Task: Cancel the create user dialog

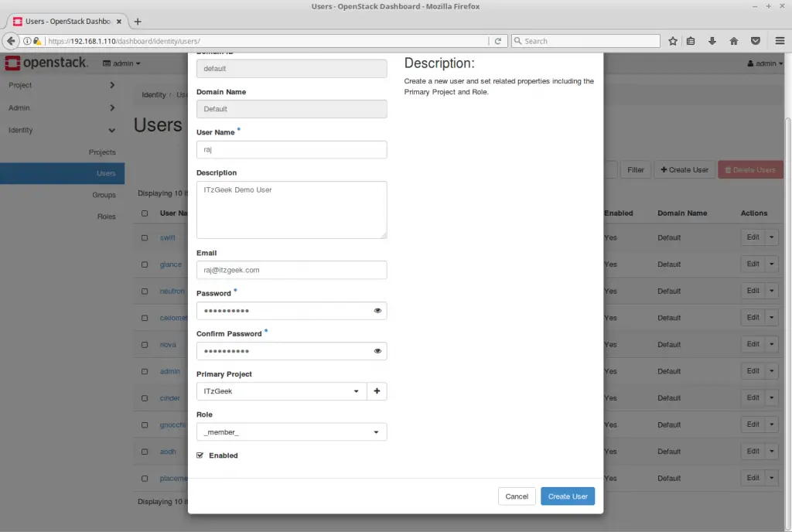Action: pyautogui.click(x=517, y=496)
